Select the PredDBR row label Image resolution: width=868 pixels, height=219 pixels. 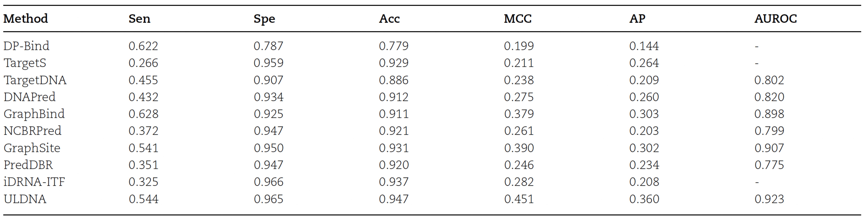tap(28, 165)
